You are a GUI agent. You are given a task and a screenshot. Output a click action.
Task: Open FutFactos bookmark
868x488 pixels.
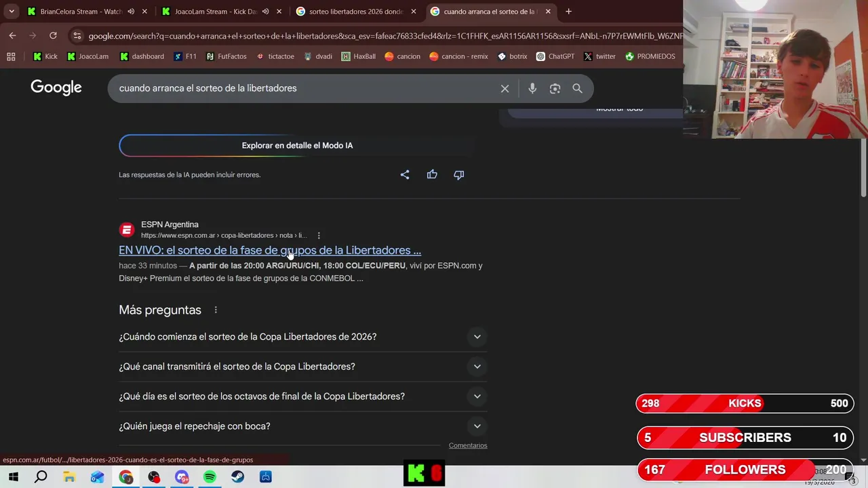coord(226,56)
